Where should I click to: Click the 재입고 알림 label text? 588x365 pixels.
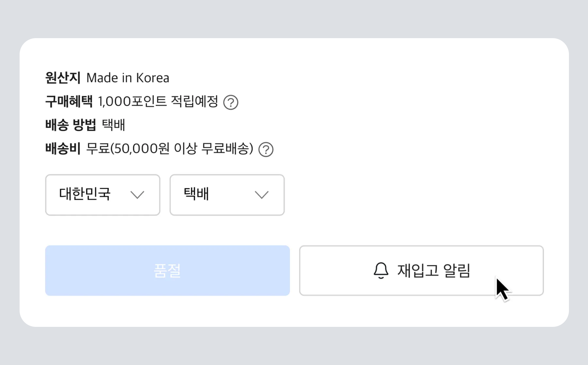pyautogui.click(x=434, y=270)
